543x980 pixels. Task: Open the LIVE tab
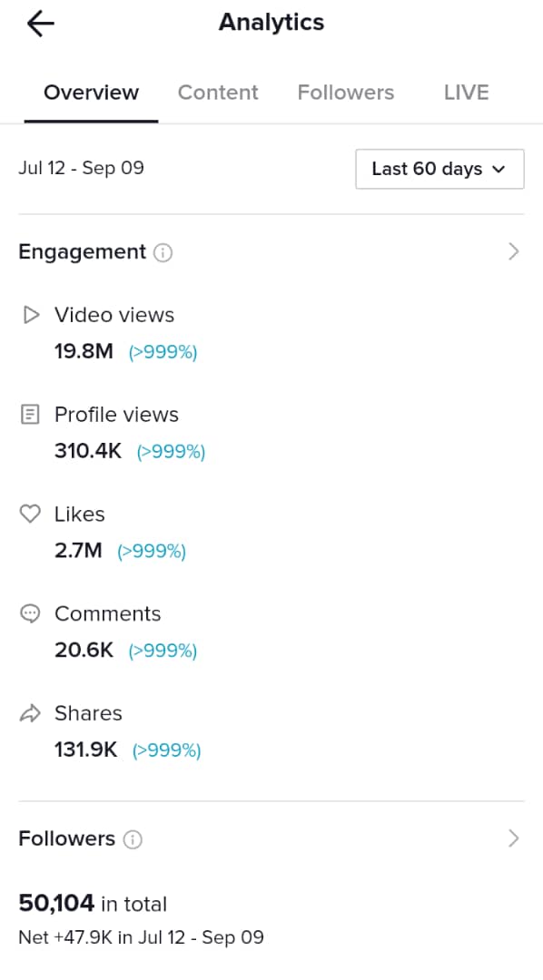click(x=466, y=93)
